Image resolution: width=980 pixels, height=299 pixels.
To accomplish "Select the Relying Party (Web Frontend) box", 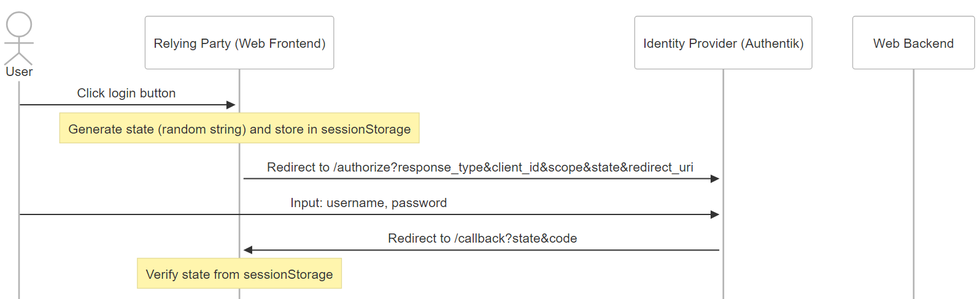I will click(x=239, y=43).
